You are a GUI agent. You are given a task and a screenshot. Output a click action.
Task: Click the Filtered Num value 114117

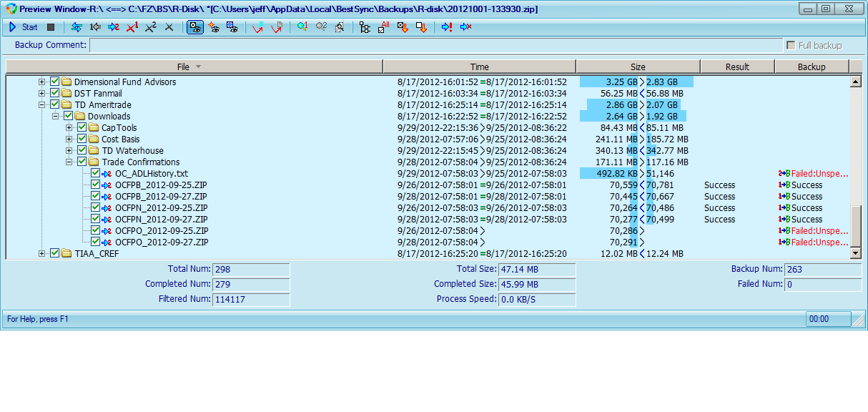point(251,299)
